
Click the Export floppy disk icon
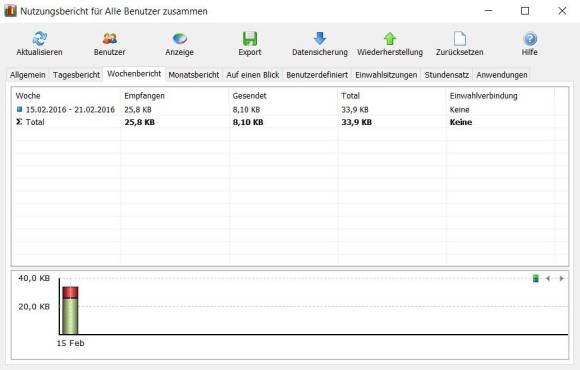point(250,38)
